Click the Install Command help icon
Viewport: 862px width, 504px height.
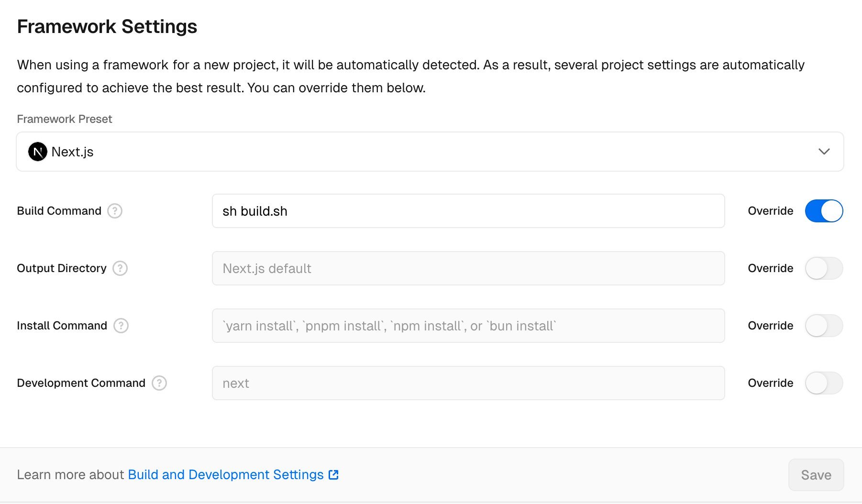pyautogui.click(x=121, y=326)
